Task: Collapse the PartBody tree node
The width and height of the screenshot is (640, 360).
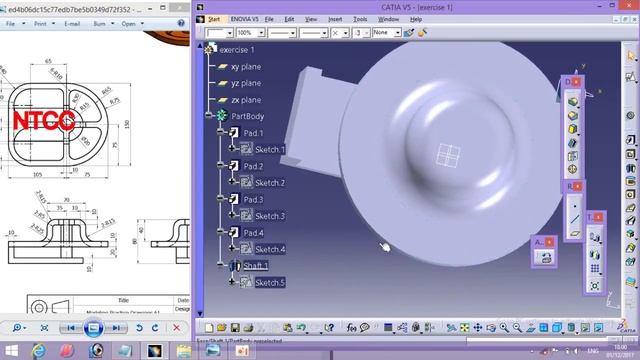Action: [209, 116]
